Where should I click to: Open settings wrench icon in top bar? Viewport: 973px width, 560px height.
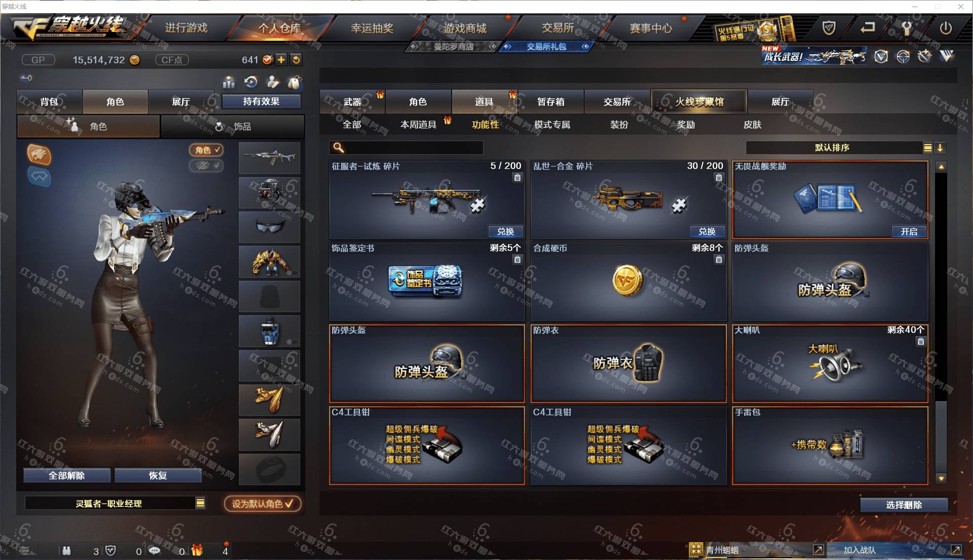point(907,28)
